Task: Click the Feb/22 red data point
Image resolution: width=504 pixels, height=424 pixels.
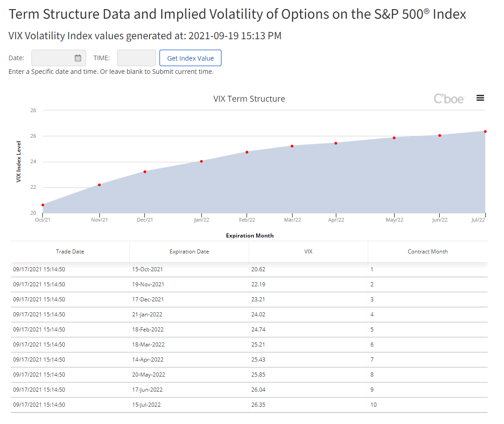Action: [247, 152]
